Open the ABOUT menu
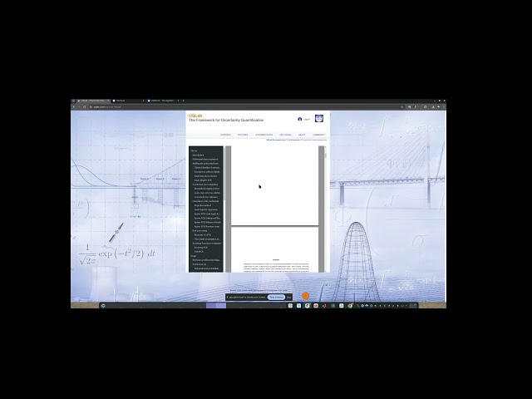Image resolution: width=532 pixels, height=399 pixels. point(302,135)
